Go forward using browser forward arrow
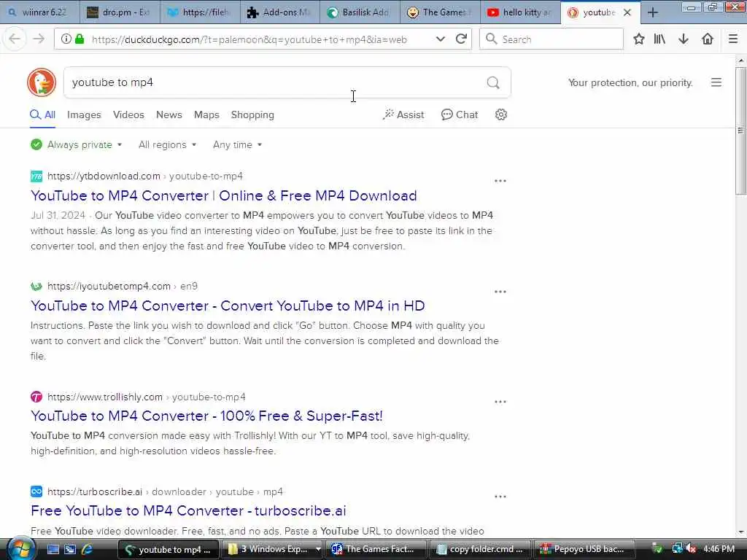747x560 pixels. point(39,39)
